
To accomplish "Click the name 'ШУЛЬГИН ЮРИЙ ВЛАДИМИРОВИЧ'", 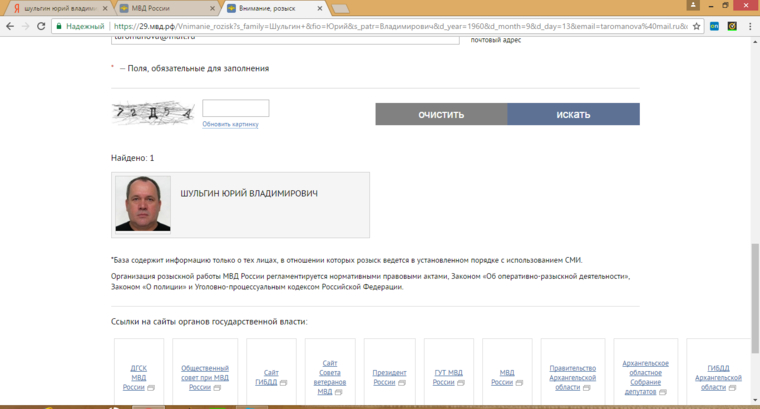I will point(249,193).
